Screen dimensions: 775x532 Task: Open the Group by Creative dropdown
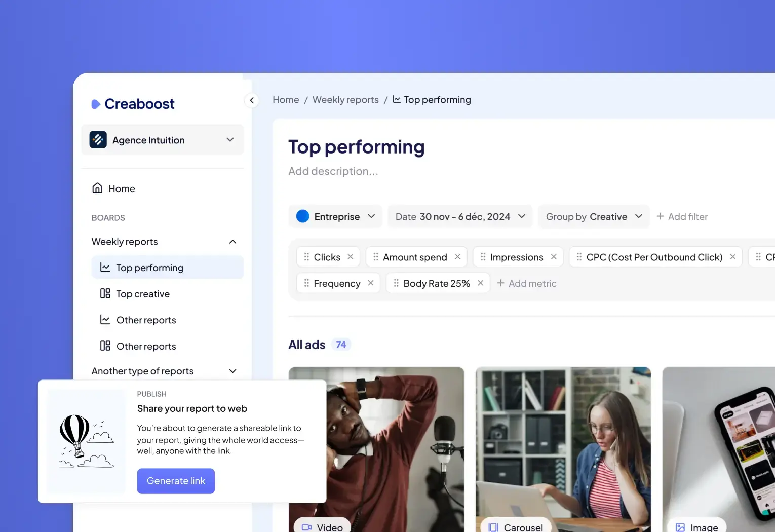[594, 216]
